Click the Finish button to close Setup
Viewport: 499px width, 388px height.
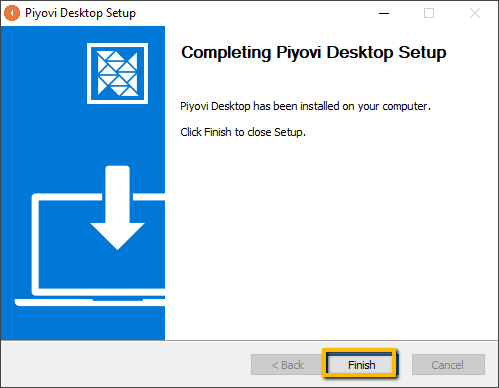click(x=360, y=364)
